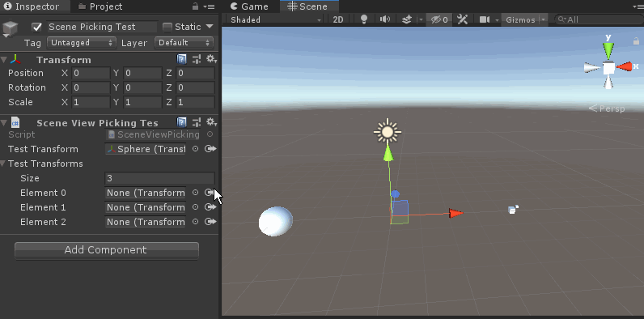Open the Gizmos menu button
Viewport: 644px width, 319px height.
click(x=520, y=19)
